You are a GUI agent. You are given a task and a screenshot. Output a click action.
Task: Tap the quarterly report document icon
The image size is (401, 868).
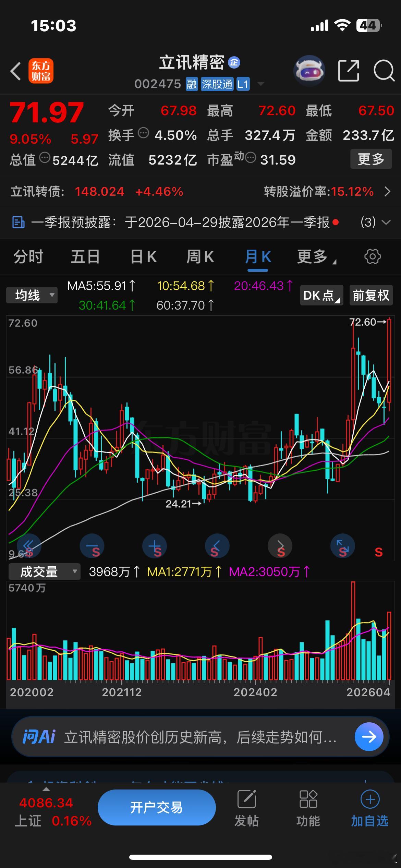pyautogui.click(x=18, y=222)
